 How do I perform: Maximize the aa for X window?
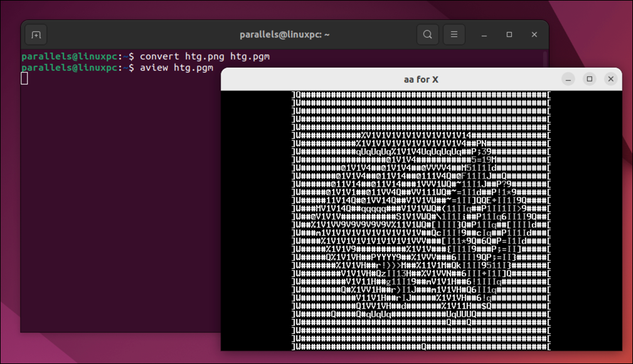[x=590, y=79]
